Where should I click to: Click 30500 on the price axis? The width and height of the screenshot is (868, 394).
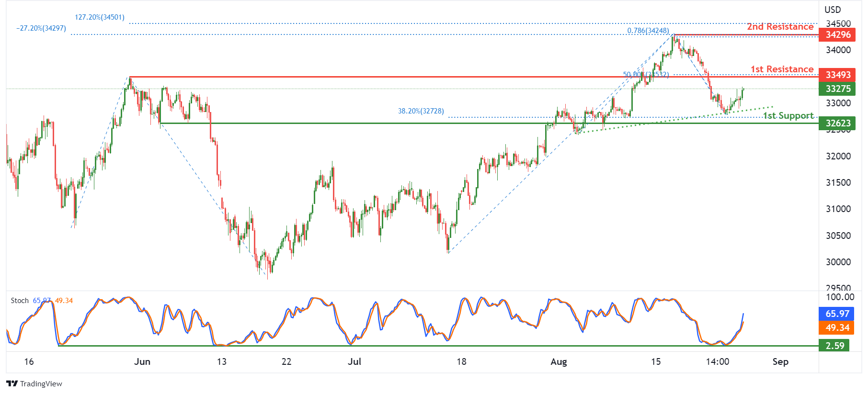(838, 236)
